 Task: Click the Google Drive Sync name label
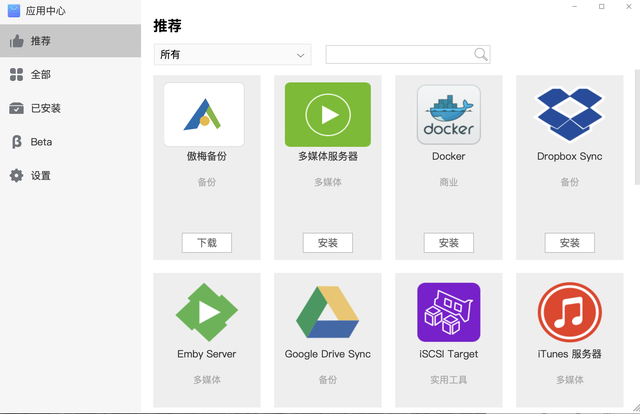coord(328,354)
